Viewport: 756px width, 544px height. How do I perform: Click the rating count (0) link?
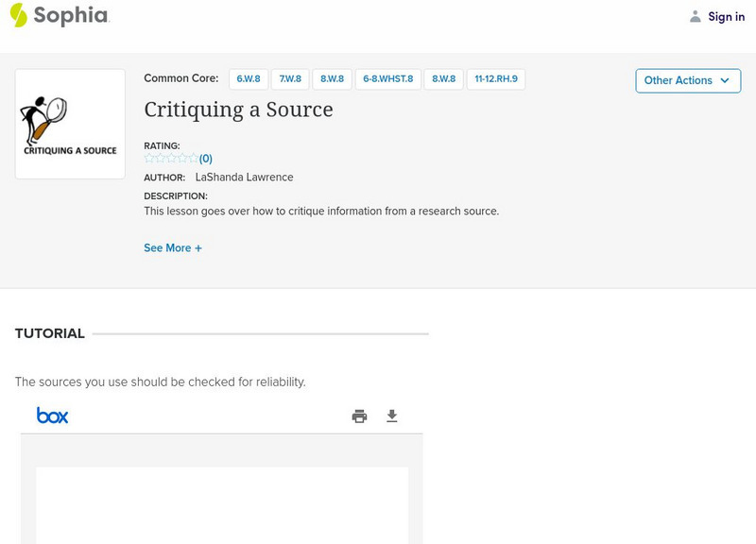(206, 159)
